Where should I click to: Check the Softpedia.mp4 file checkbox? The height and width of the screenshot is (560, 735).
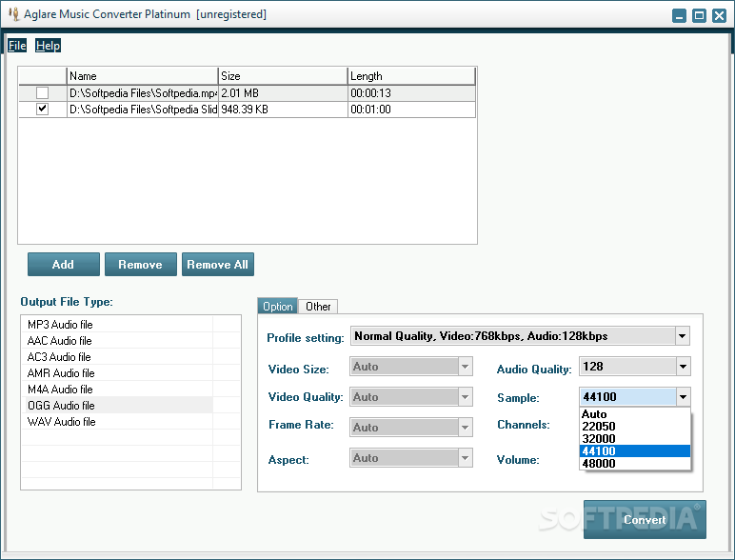click(42, 93)
